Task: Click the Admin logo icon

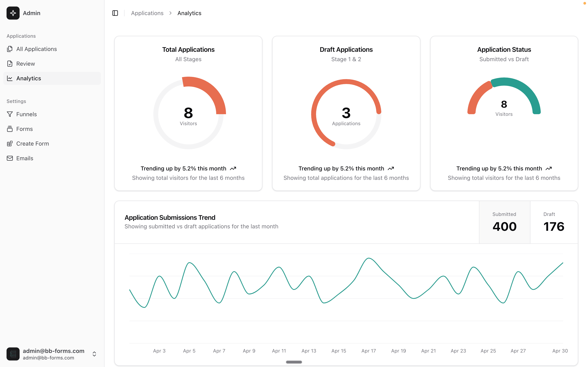Action: [x=13, y=13]
